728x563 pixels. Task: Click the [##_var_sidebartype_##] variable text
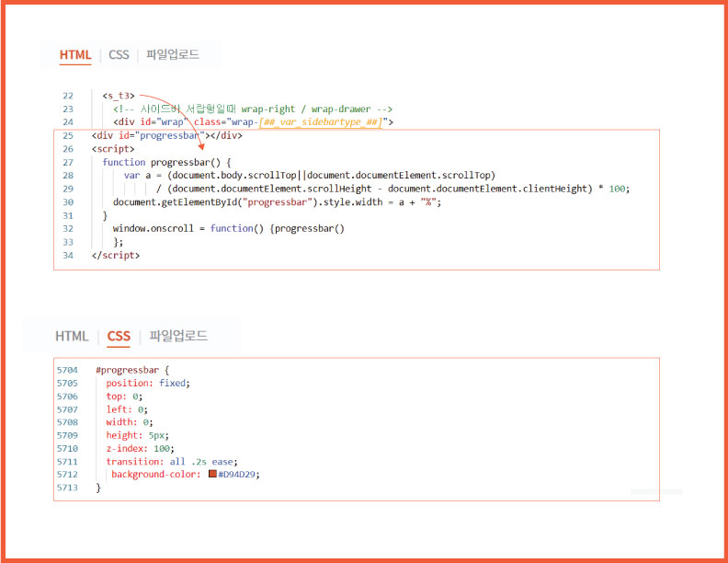321,122
